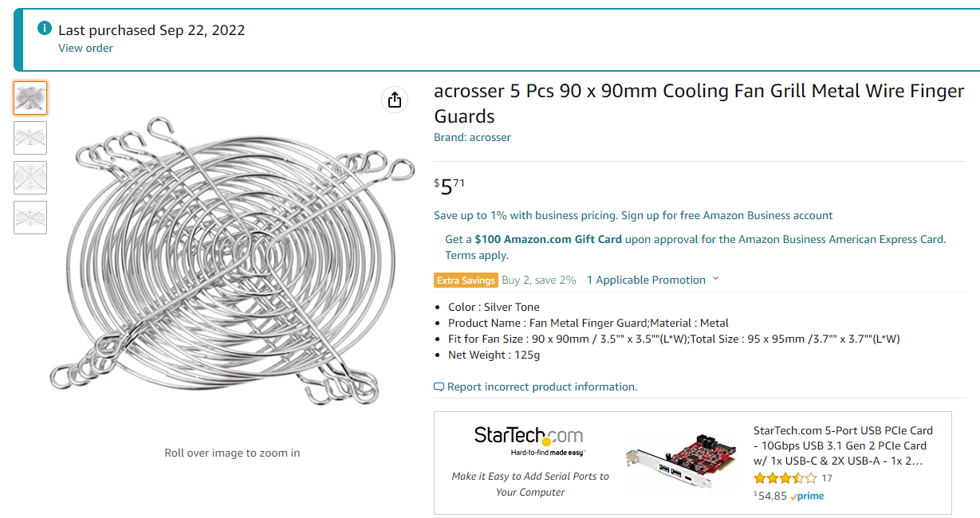Click the $100 Amazon.com Gift Card offer

pyautogui.click(x=548, y=239)
